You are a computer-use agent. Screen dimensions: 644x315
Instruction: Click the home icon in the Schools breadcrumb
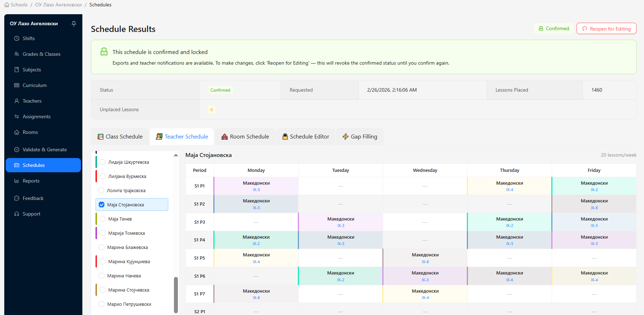pos(7,5)
